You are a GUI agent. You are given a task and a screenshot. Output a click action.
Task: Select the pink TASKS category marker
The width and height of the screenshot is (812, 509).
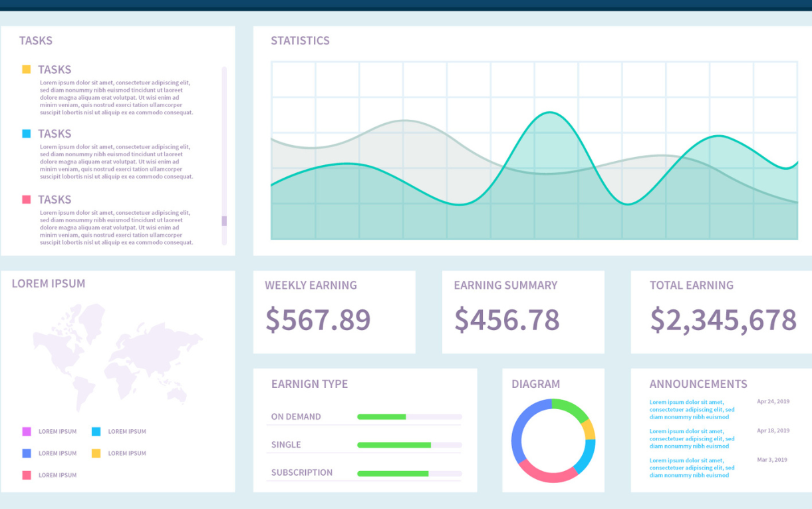[x=27, y=199]
